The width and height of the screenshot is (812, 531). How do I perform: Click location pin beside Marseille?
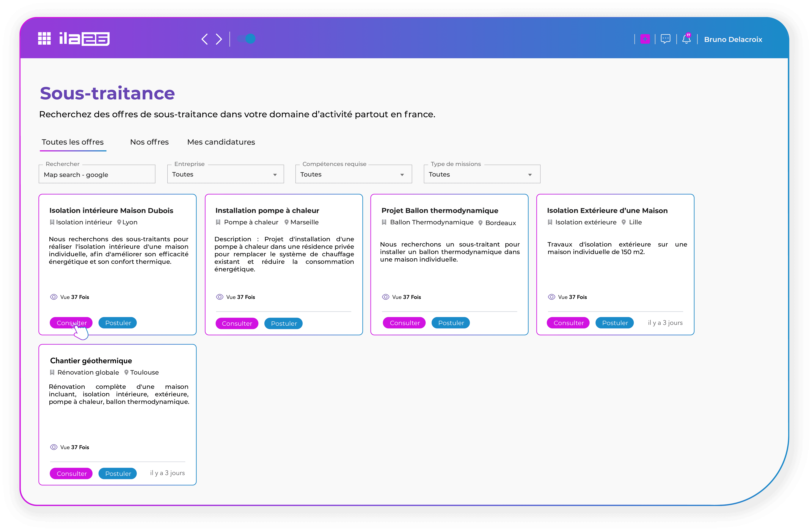287,222
